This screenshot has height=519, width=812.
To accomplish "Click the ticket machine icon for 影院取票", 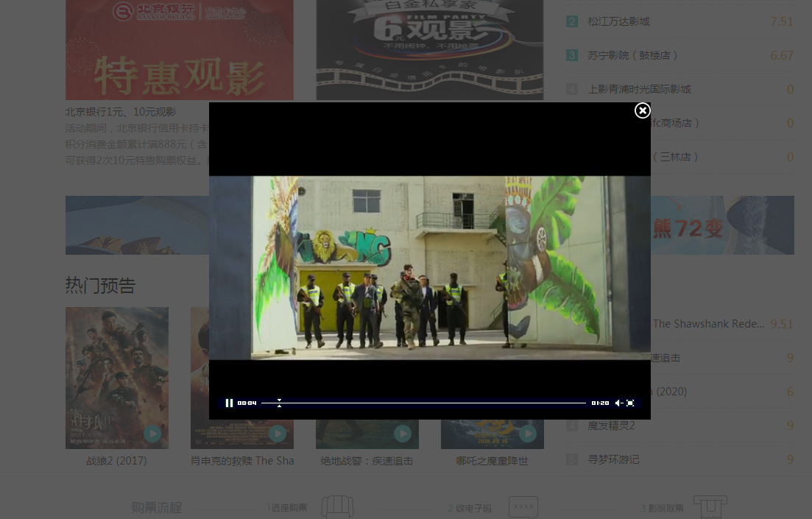I will click(x=710, y=506).
